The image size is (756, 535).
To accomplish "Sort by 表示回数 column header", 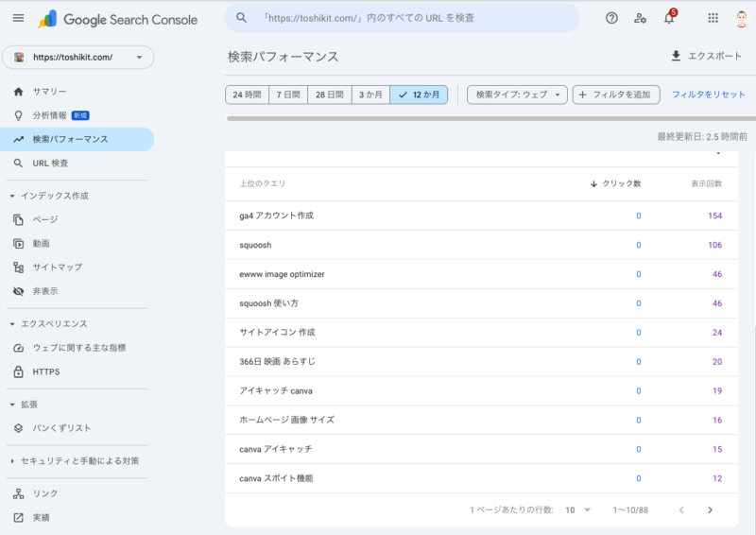I will (706, 183).
